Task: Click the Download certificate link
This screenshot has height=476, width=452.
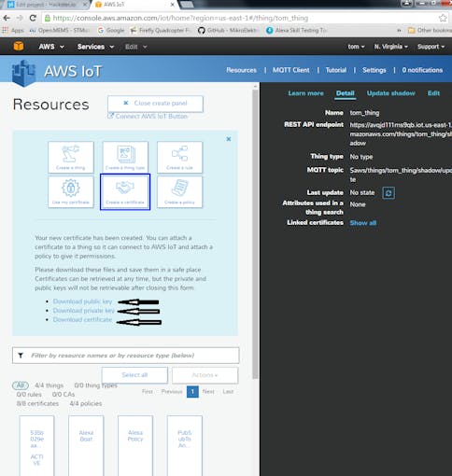Action: click(82, 319)
